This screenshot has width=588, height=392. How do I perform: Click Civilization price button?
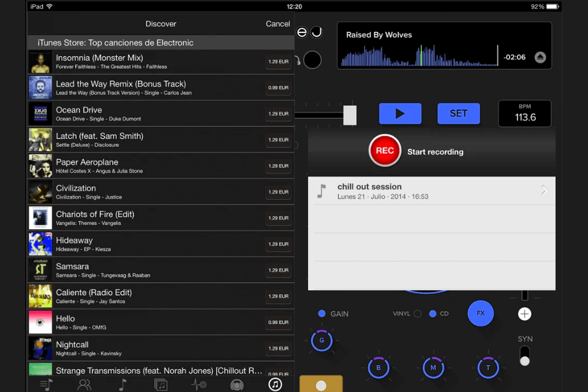[278, 192]
